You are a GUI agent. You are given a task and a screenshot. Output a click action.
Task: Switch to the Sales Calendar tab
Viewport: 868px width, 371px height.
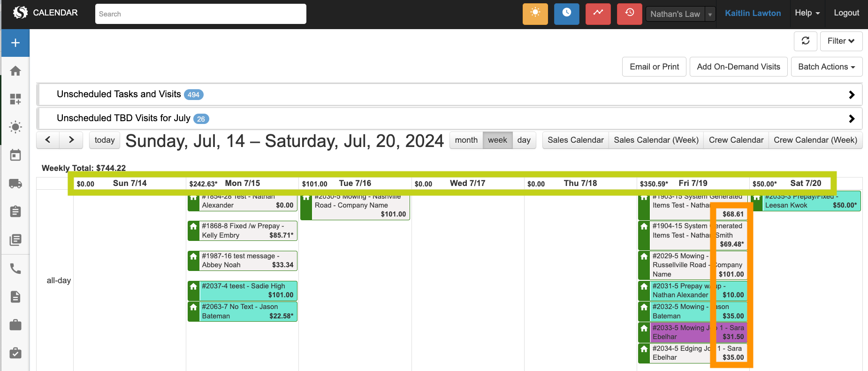coord(575,140)
